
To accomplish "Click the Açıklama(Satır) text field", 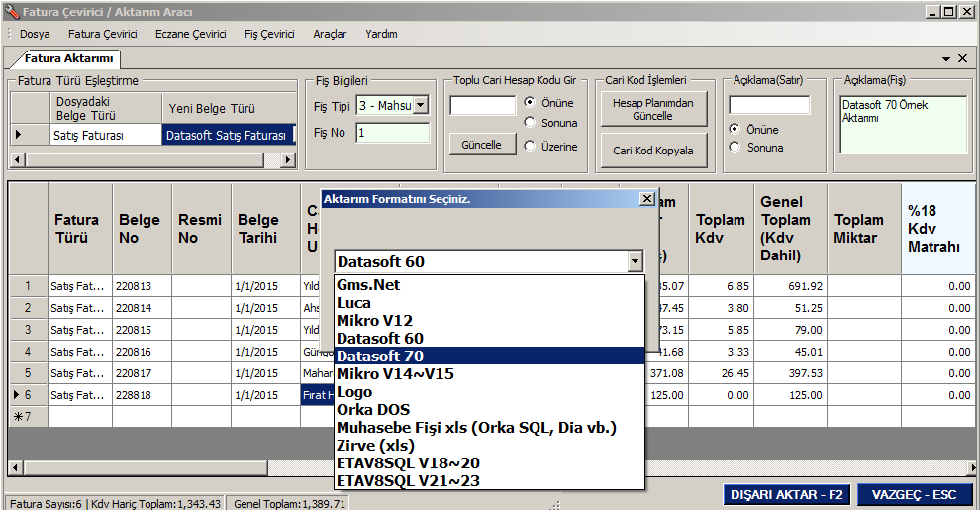I will click(x=769, y=105).
